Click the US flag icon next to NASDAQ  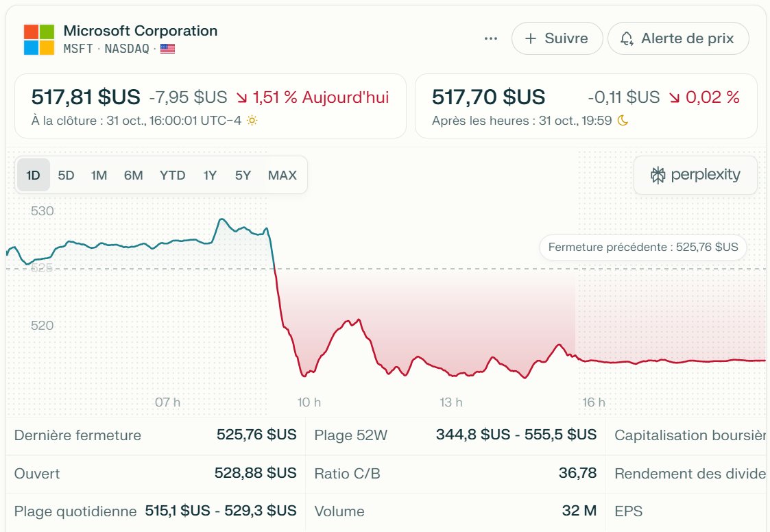(x=168, y=49)
